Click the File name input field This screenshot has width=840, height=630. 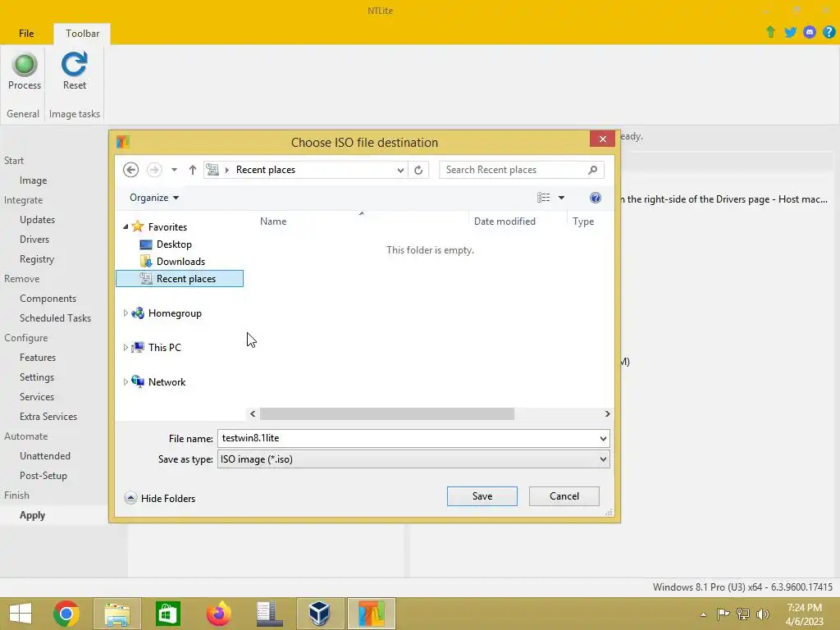point(407,438)
